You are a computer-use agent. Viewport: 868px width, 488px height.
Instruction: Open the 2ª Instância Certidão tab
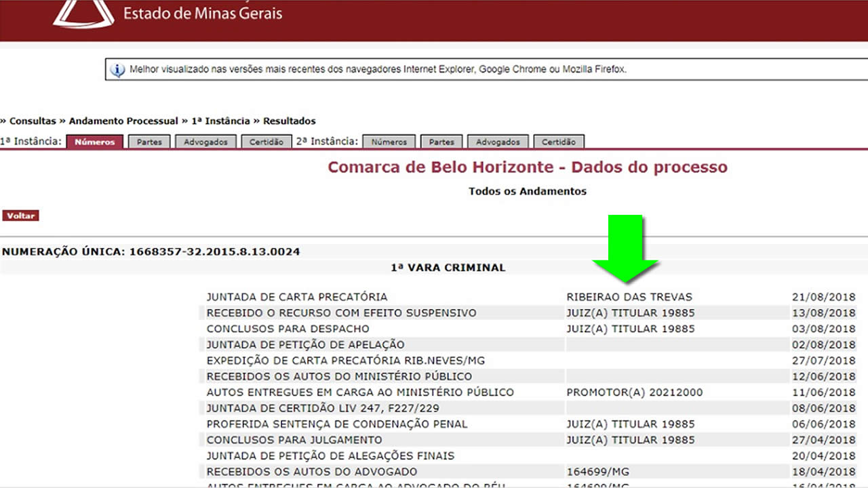click(x=559, y=142)
